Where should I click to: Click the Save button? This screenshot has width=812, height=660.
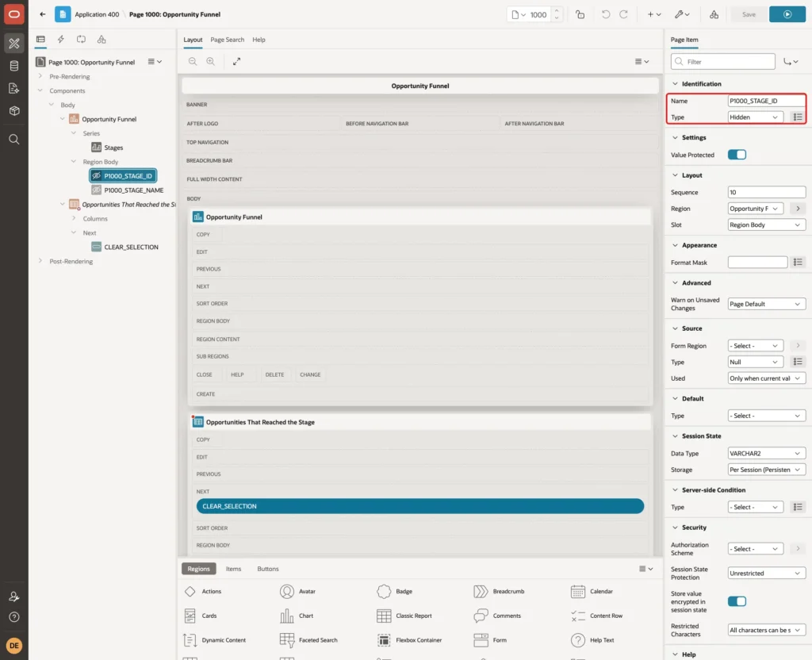point(749,14)
